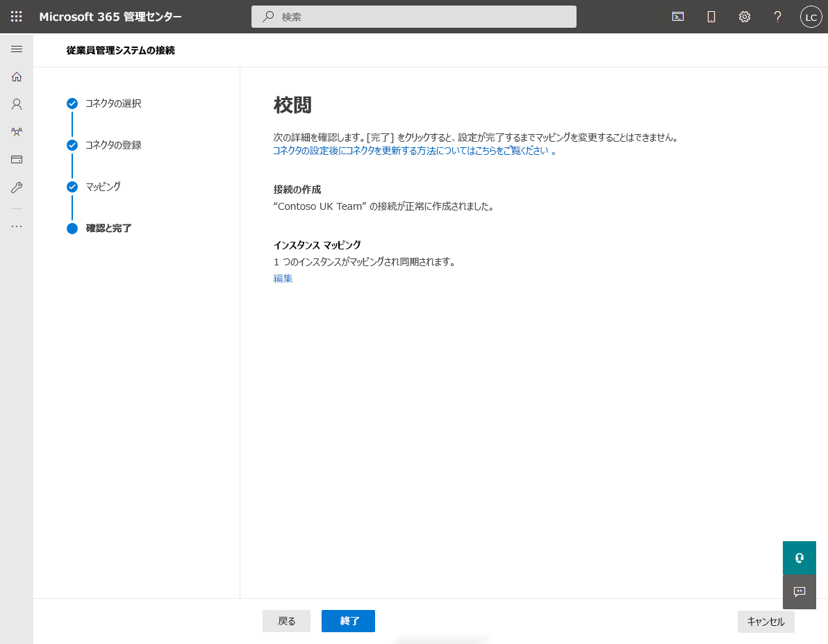Open Cloud Shell icon in the header

pos(677,17)
